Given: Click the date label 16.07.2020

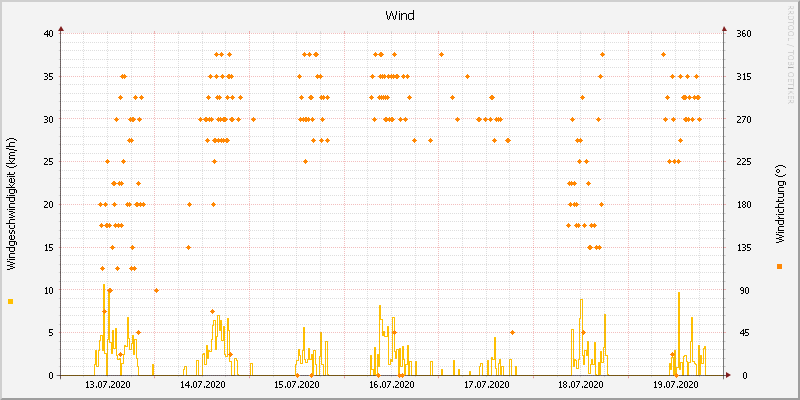Looking at the screenshot, I should 392,385.
